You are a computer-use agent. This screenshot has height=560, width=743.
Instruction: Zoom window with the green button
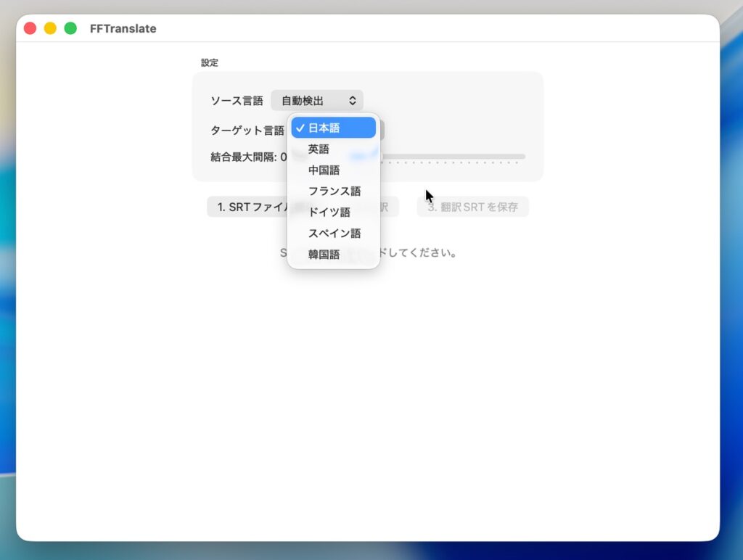point(70,28)
